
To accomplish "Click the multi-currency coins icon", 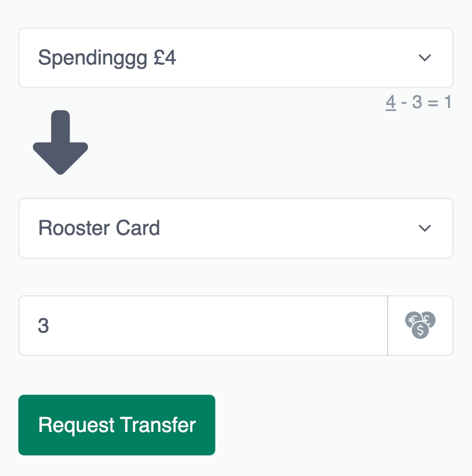I will (x=420, y=325).
